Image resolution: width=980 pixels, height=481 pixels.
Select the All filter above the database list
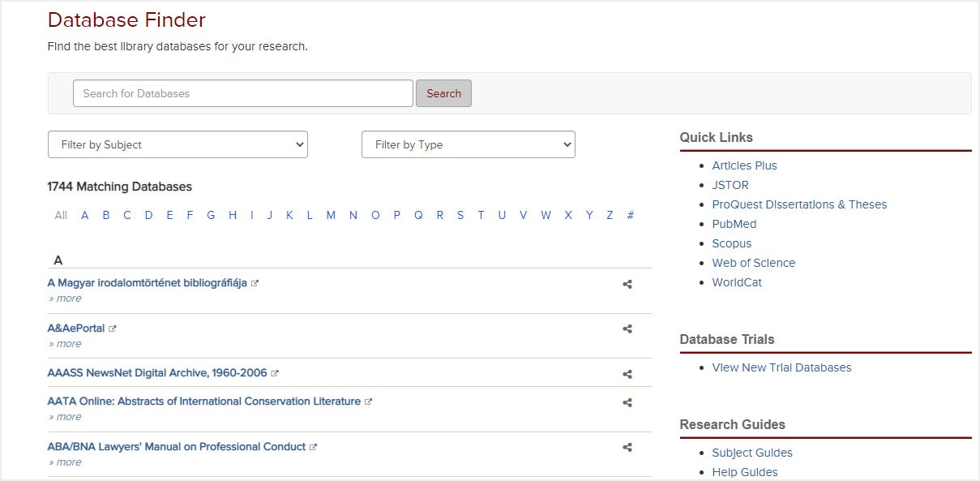tap(60, 215)
